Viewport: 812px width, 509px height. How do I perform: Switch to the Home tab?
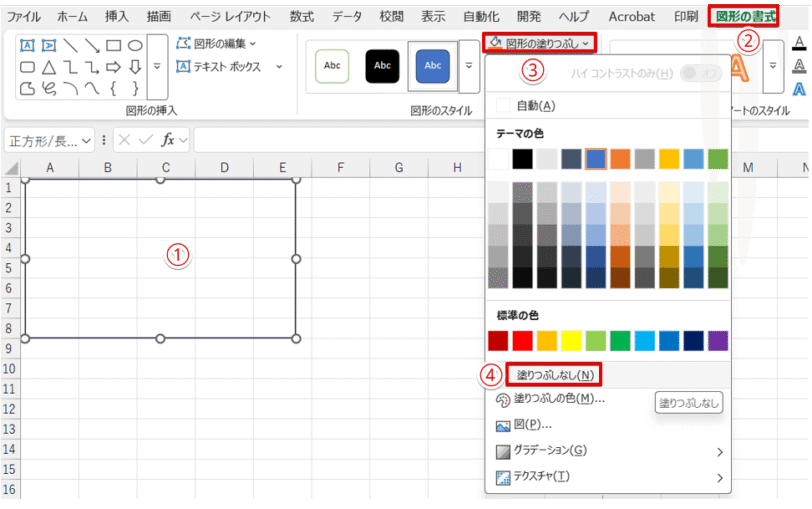(x=72, y=17)
